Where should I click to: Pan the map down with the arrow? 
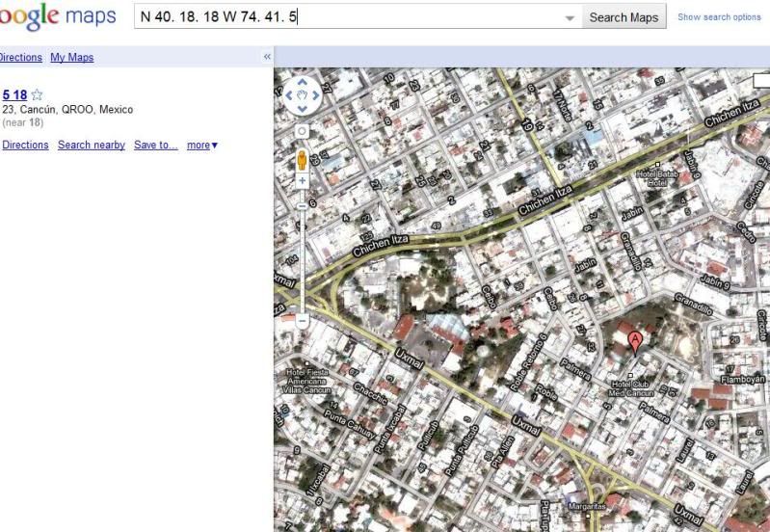tap(302, 109)
